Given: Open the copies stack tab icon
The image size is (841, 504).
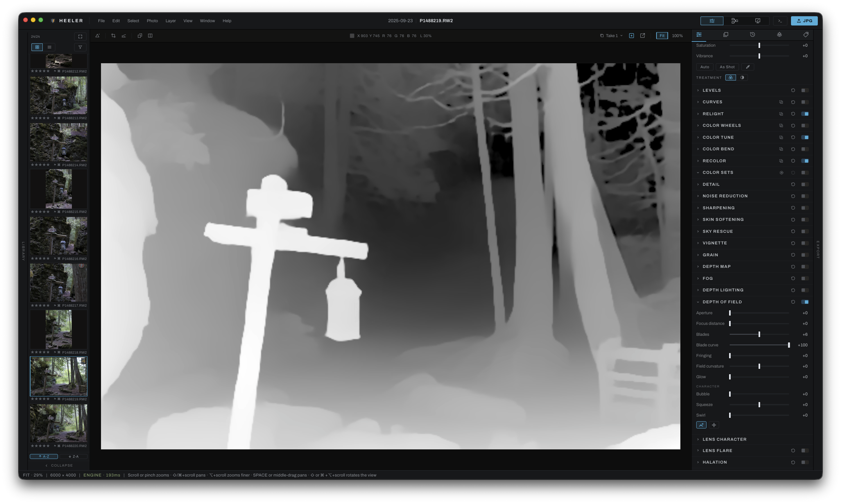Looking at the screenshot, I should click(x=725, y=35).
